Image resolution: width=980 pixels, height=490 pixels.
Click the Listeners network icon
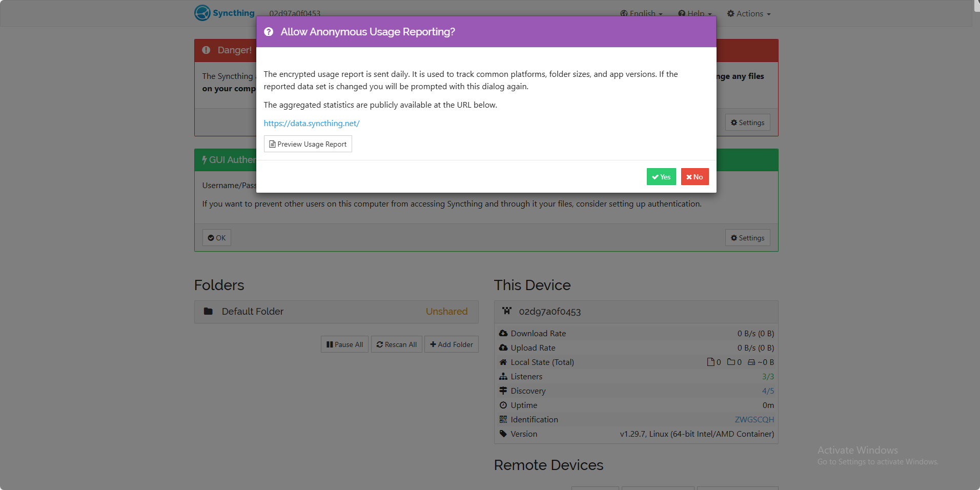coord(503,376)
